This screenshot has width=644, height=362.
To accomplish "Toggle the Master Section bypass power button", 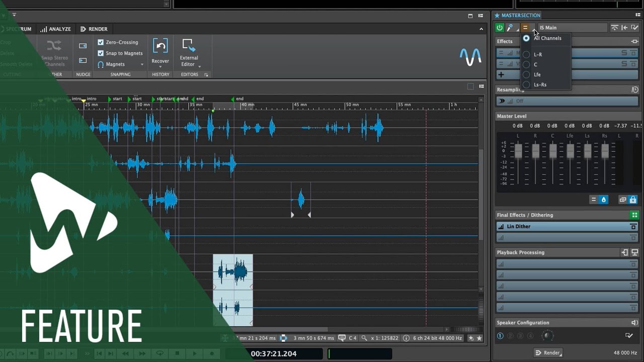I will click(500, 28).
